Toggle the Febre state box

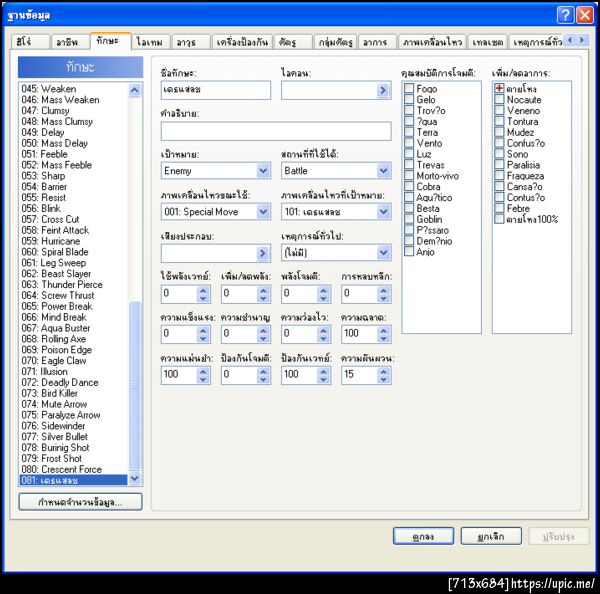click(x=499, y=208)
